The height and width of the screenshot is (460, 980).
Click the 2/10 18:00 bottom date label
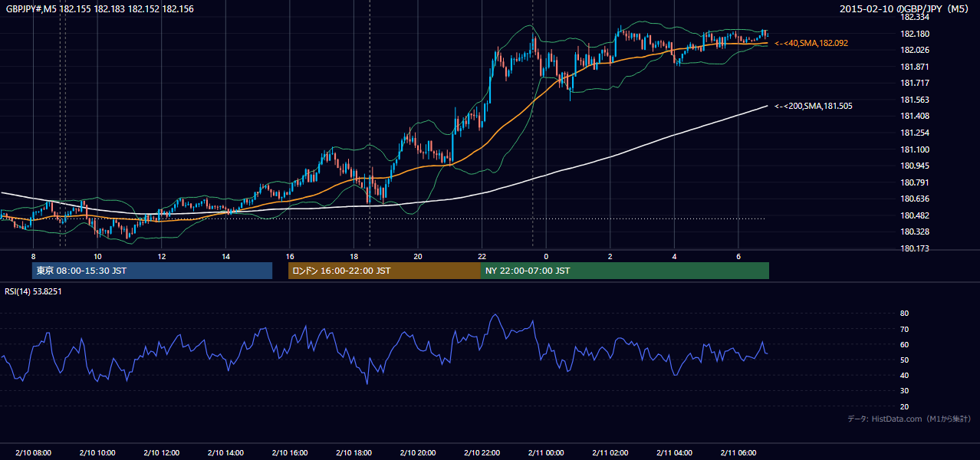[x=354, y=453]
